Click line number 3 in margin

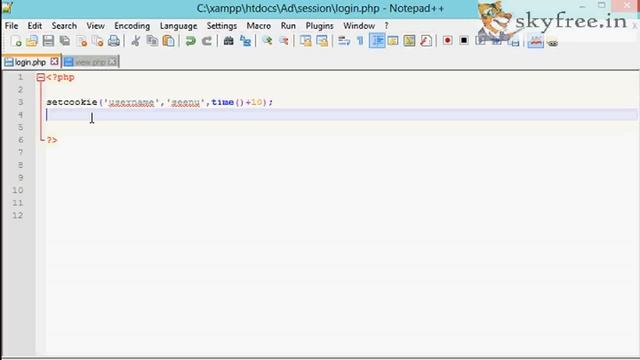(20, 102)
